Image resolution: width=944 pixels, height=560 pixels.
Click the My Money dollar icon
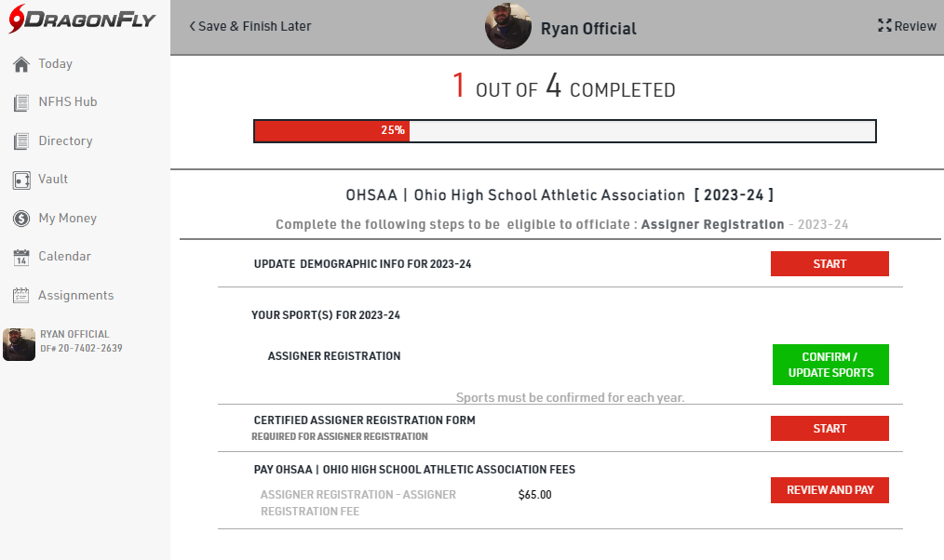tap(21, 219)
